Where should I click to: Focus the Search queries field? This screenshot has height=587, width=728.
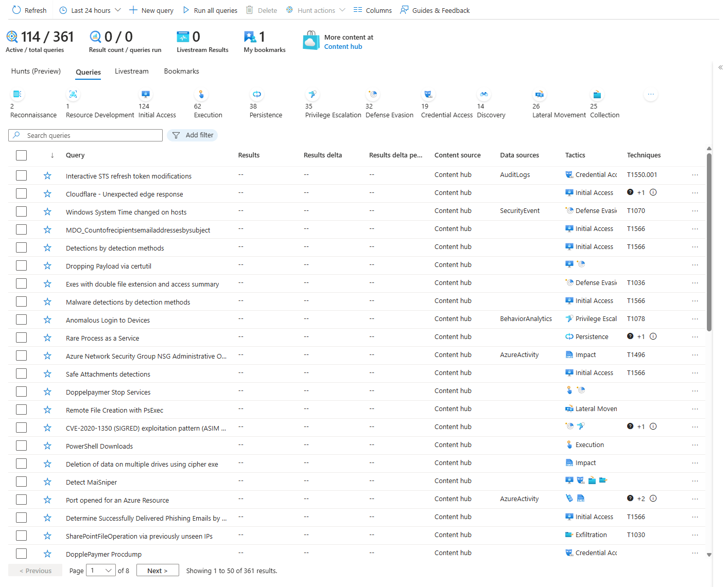point(85,135)
